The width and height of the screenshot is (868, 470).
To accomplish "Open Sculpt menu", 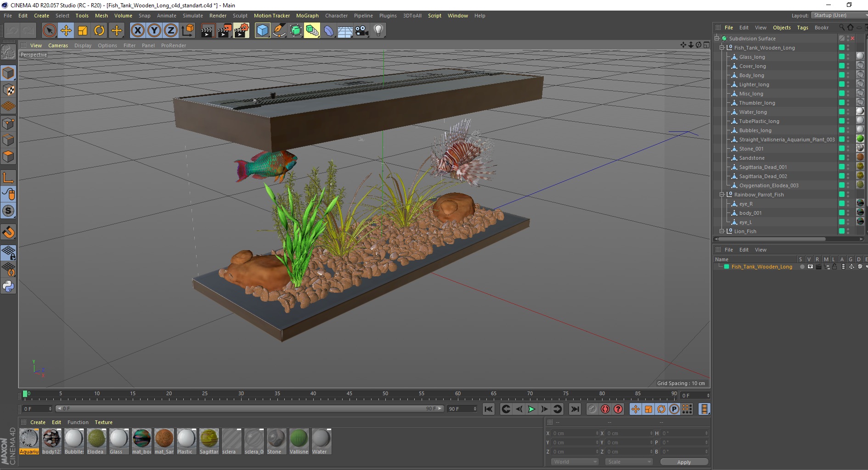I will [x=240, y=16].
